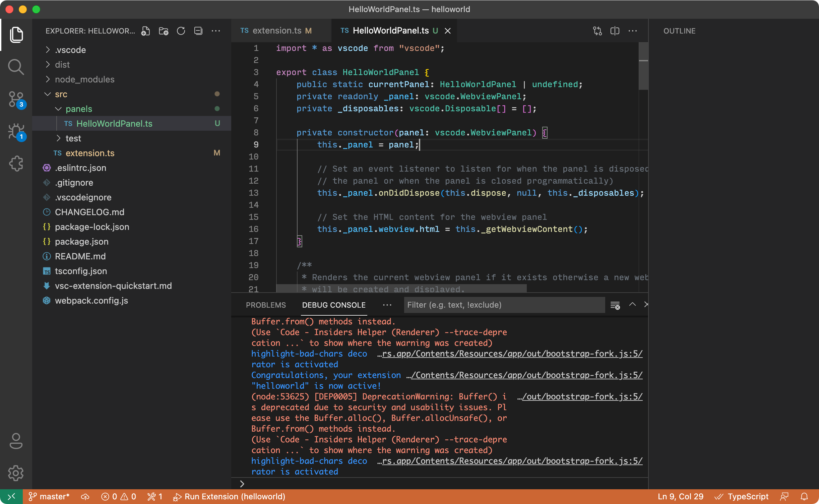Switch to the PROBLEMS panel tab
Screen dimensions: 819x504
(x=266, y=305)
